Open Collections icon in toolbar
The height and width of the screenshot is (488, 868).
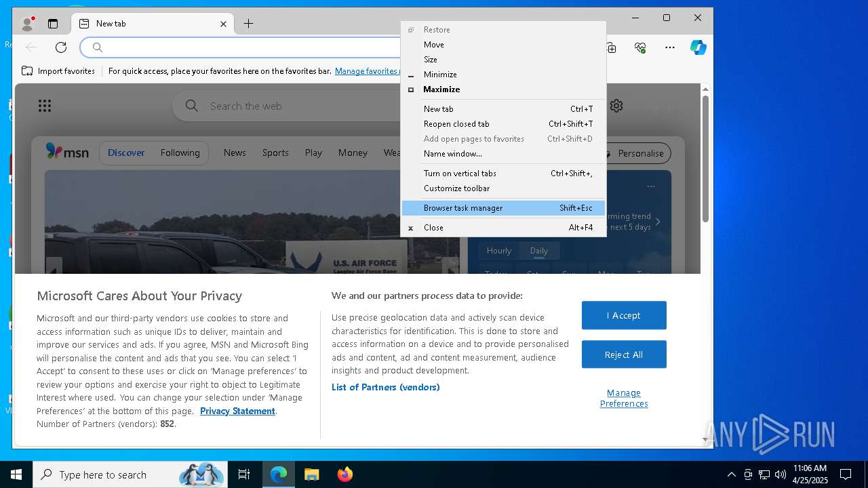(611, 47)
